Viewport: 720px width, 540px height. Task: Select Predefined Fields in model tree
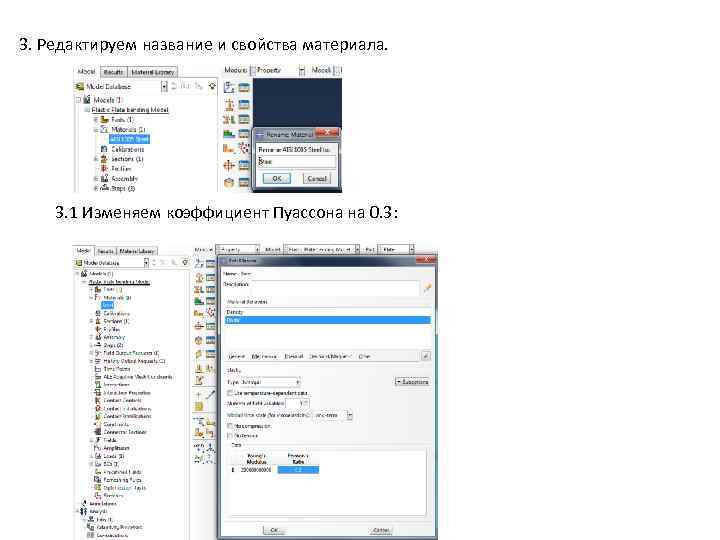122,472
